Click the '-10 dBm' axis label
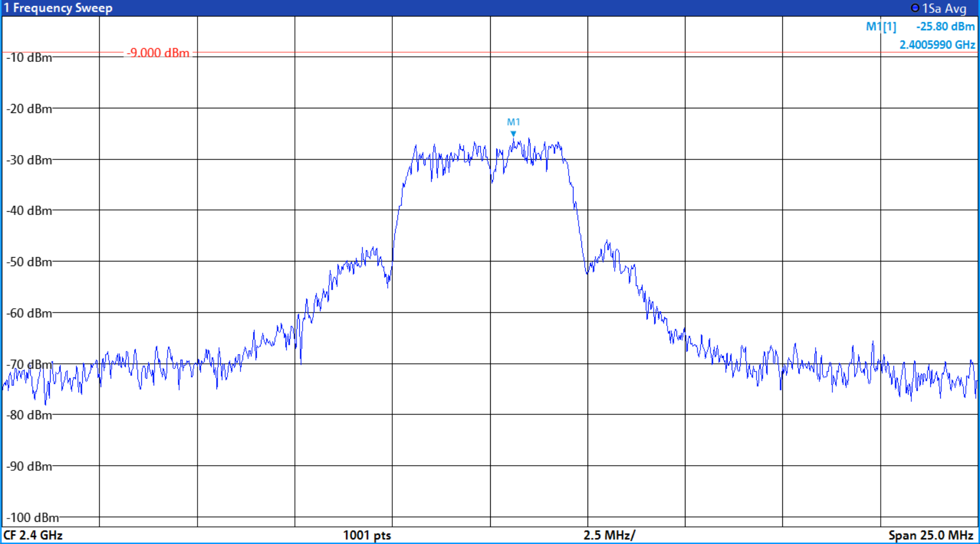 (29, 58)
